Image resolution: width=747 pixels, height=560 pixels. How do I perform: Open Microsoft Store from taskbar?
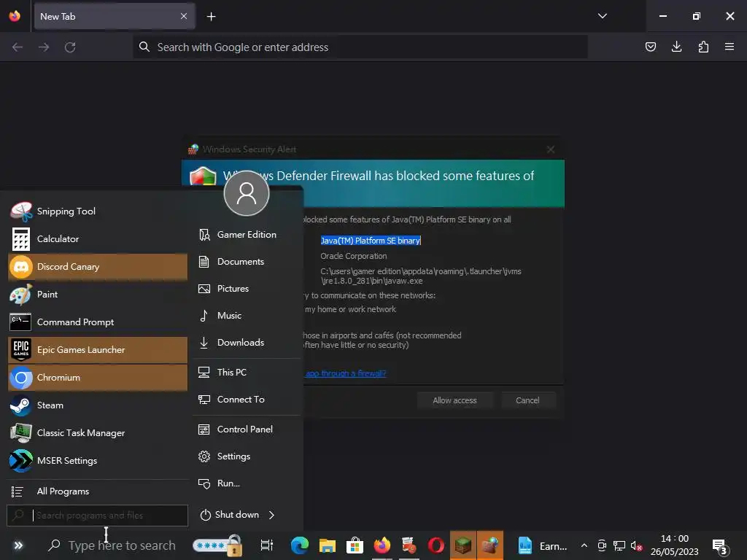[x=355, y=545]
